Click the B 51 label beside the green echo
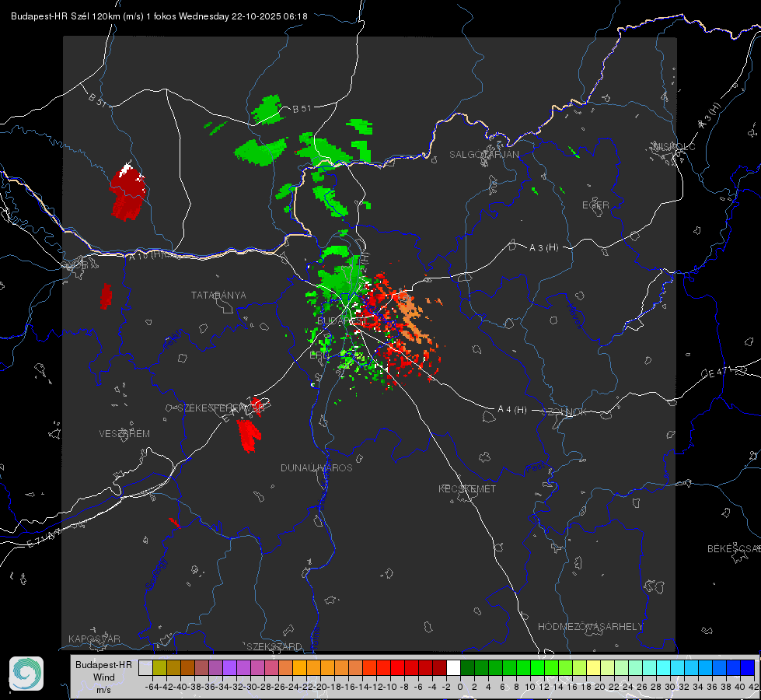This screenshot has height=700, width=761. (302, 109)
